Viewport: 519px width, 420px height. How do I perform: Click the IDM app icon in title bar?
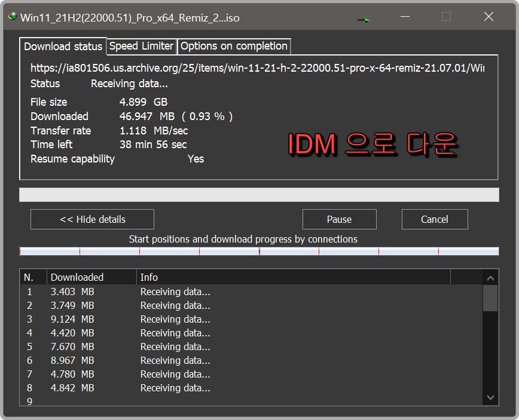13,17
